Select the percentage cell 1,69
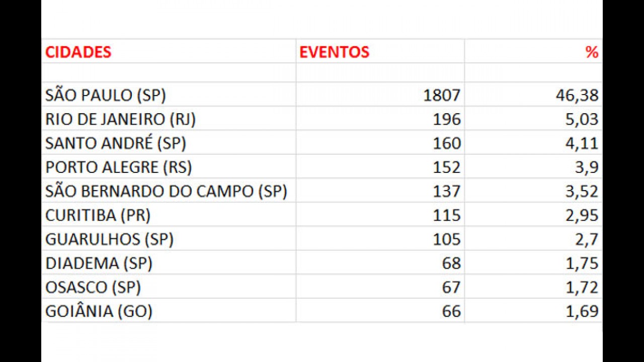This screenshot has height=362, width=644. coord(533,311)
